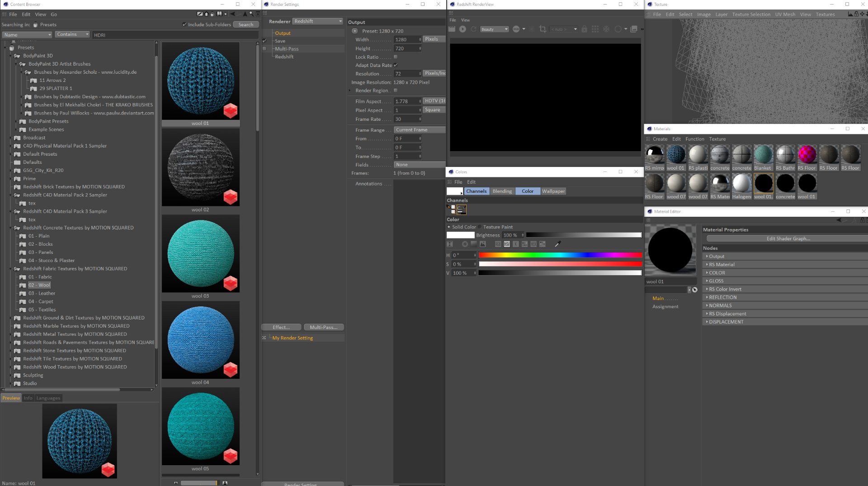The height and width of the screenshot is (486, 868).
Task: Switch to the Wallpaper tab in Colors
Action: point(553,191)
